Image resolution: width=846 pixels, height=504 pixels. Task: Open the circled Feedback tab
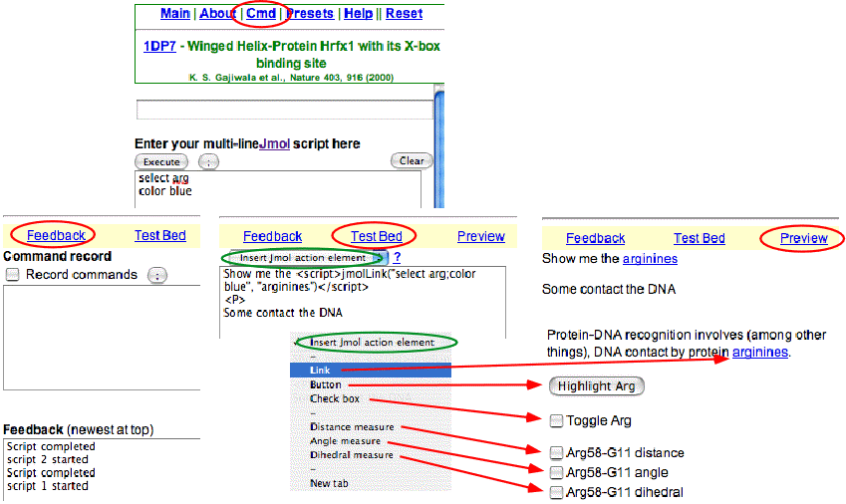[56, 235]
